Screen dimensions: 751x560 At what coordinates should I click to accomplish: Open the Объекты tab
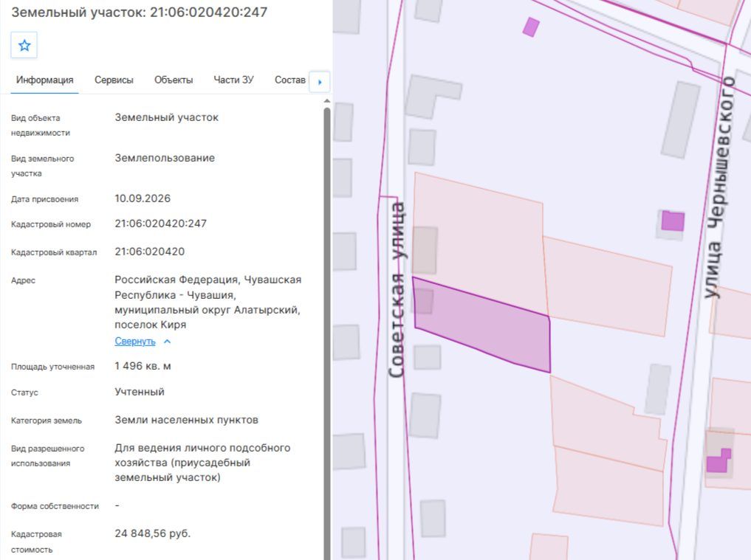coord(174,80)
